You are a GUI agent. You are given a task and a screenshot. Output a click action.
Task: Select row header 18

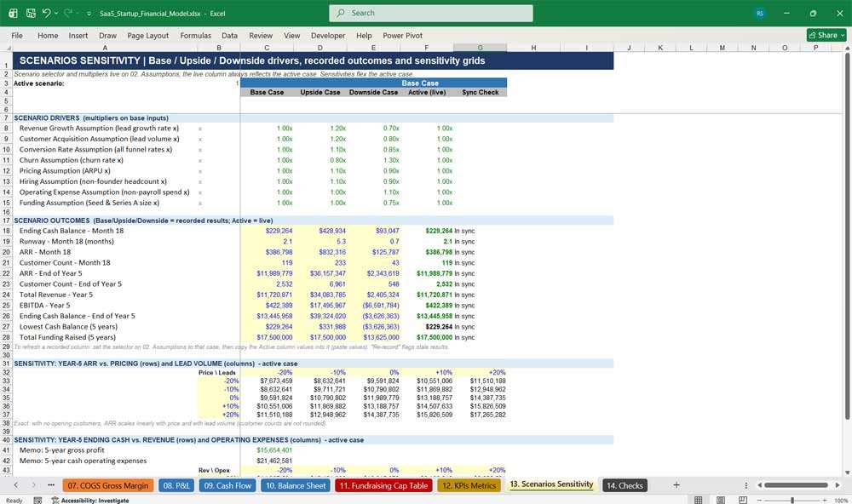[6, 231]
